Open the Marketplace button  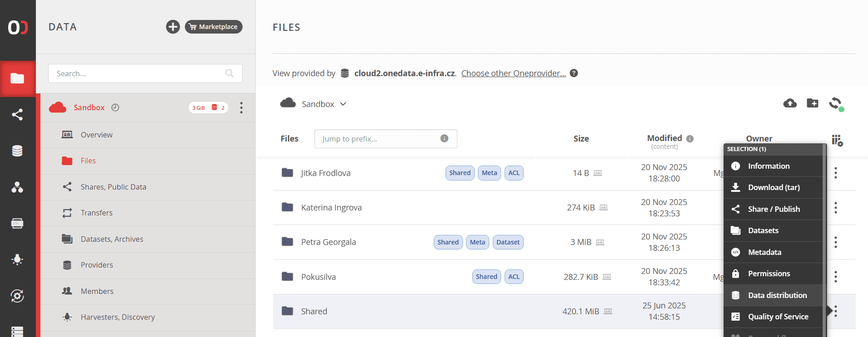pyautogui.click(x=213, y=27)
